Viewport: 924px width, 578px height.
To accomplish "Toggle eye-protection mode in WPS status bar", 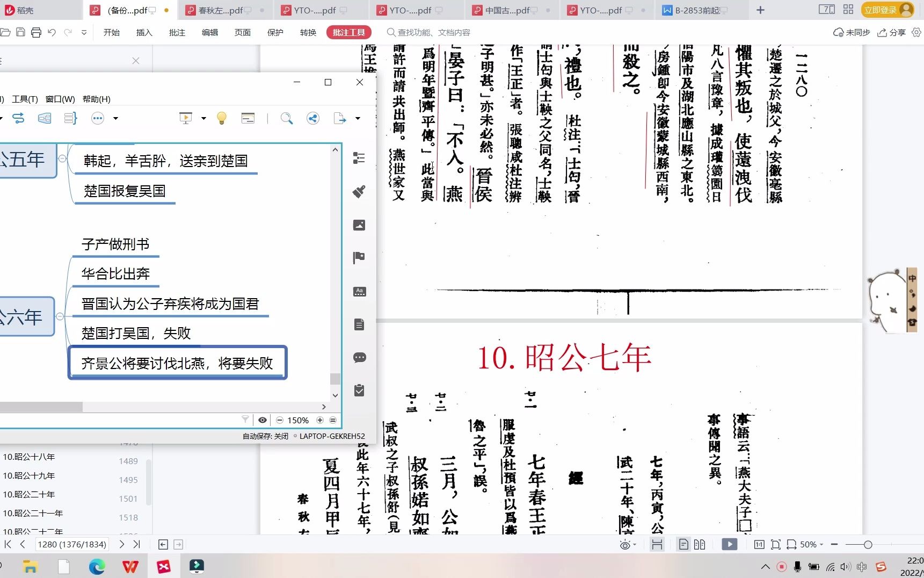I will tap(625, 545).
